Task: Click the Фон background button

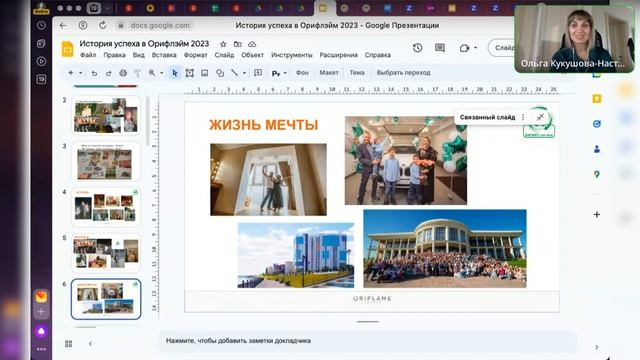Action: tap(302, 72)
